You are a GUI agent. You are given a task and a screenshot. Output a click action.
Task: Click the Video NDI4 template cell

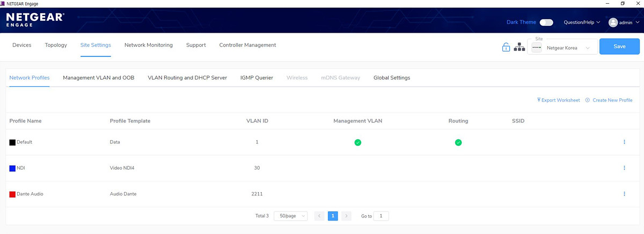122,168
